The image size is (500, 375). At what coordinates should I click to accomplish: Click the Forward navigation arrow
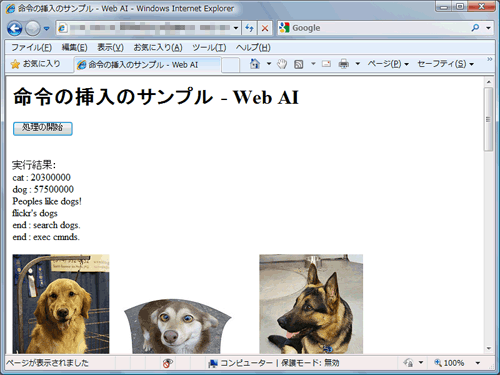point(33,28)
